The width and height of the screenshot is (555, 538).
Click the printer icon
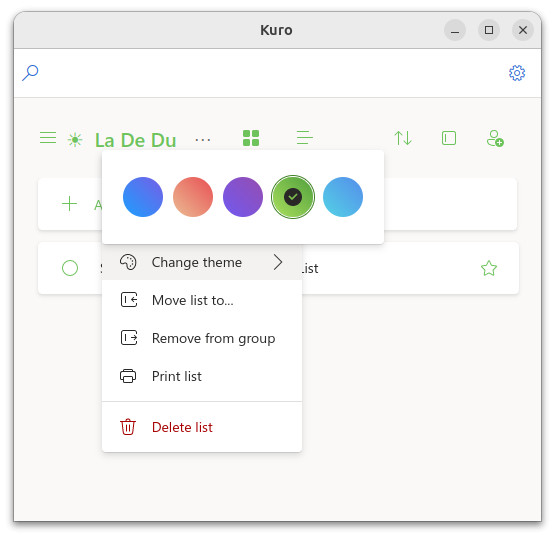click(128, 376)
